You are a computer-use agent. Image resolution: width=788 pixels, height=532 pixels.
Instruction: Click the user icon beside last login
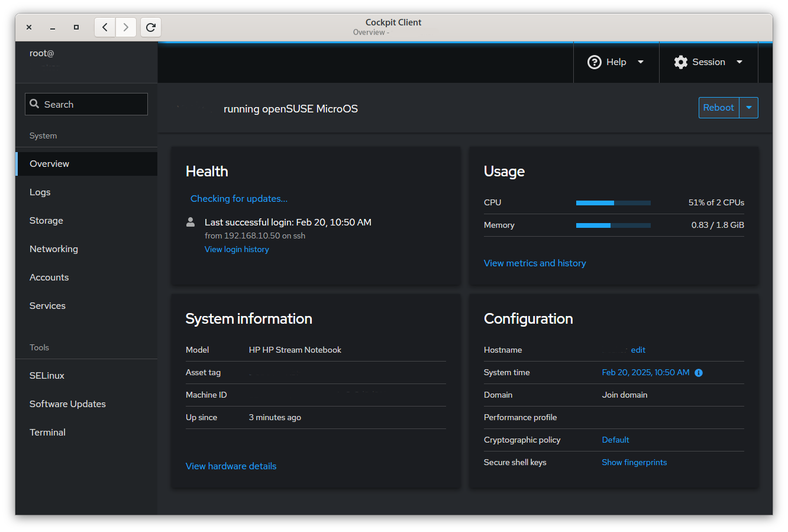tap(190, 222)
